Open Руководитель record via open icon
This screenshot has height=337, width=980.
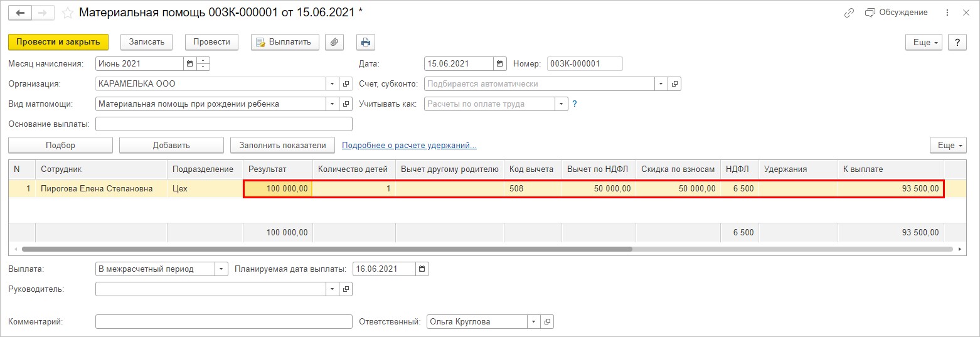click(346, 289)
